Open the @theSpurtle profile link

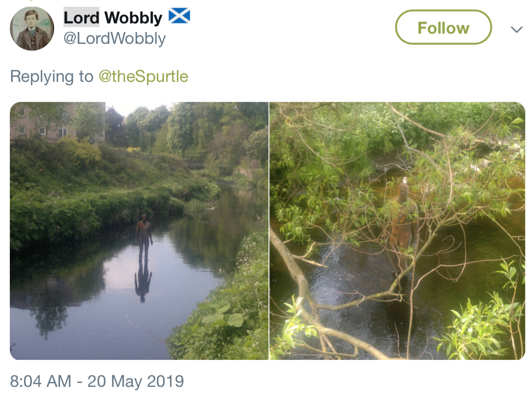pyautogui.click(x=143, y=76)
